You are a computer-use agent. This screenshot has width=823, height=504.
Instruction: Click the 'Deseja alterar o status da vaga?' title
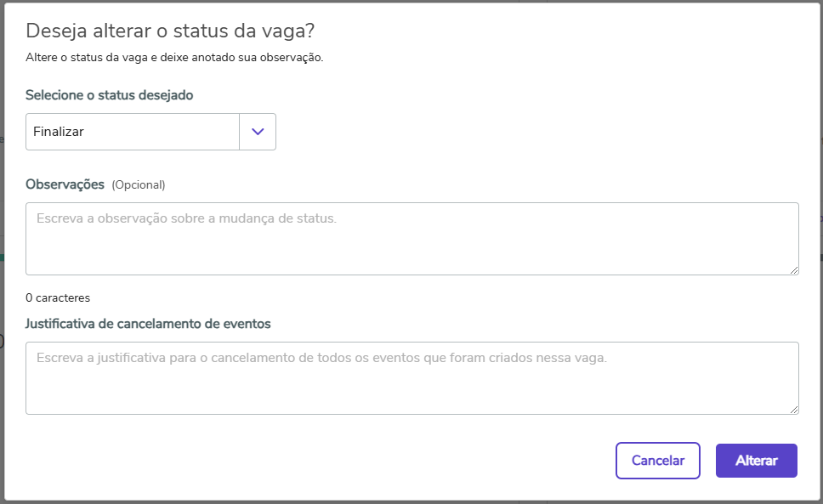(170, 31)
